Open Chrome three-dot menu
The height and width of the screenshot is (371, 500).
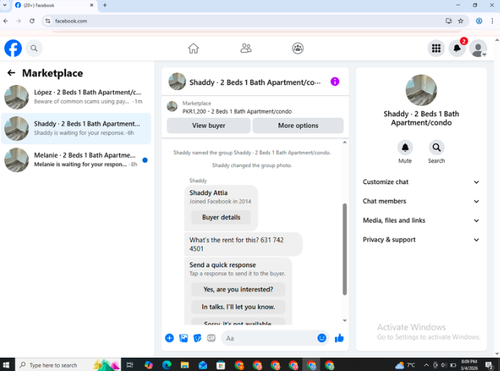tap(492, 21)
